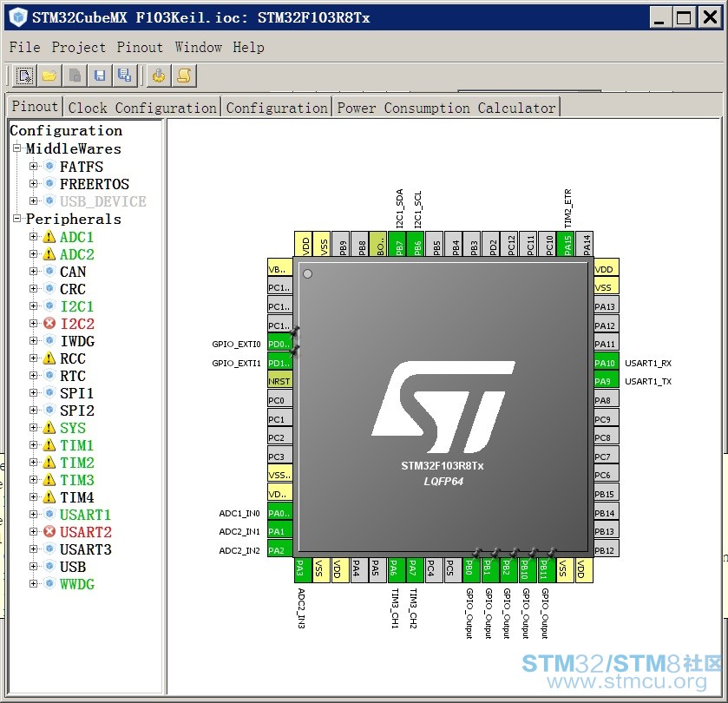Click the warning icon beside ADC1
728x703 pixels.
click(x=49, y=237)
